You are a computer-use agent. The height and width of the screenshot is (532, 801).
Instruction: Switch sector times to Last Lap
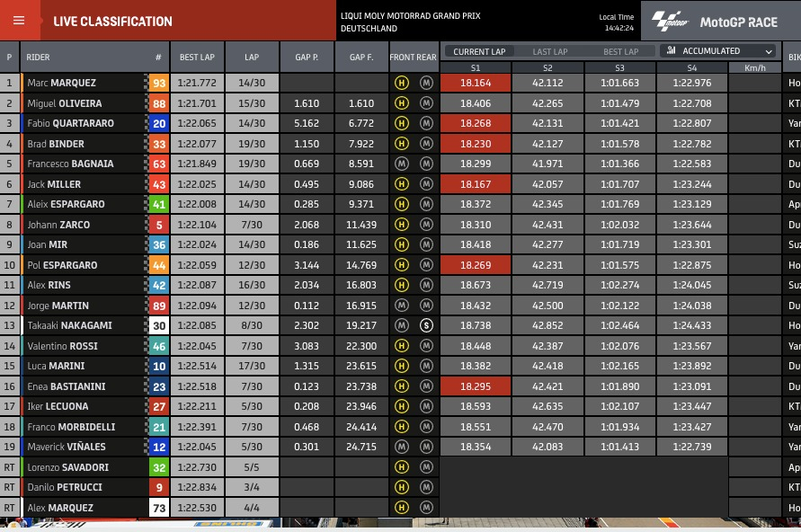tap(549, 51)
